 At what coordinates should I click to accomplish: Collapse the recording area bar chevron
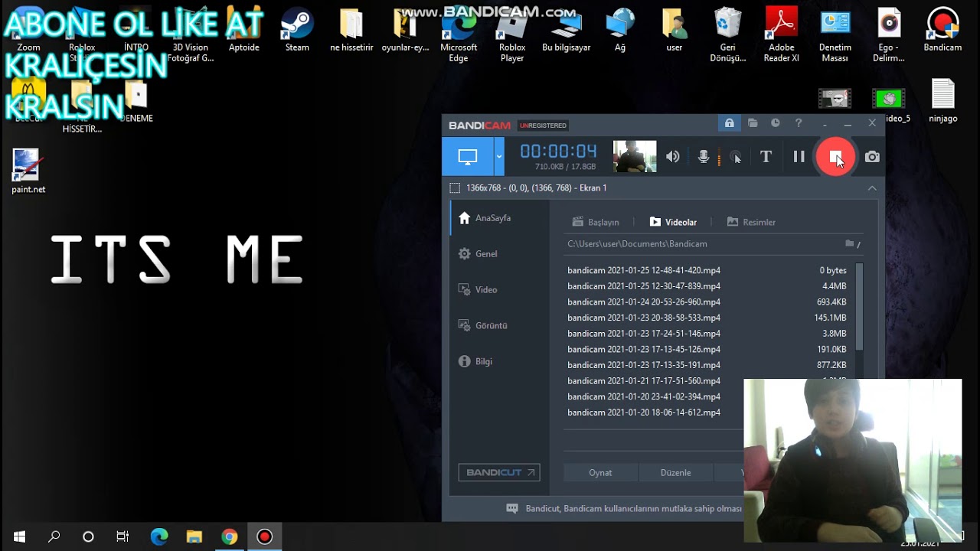point(872,187)
